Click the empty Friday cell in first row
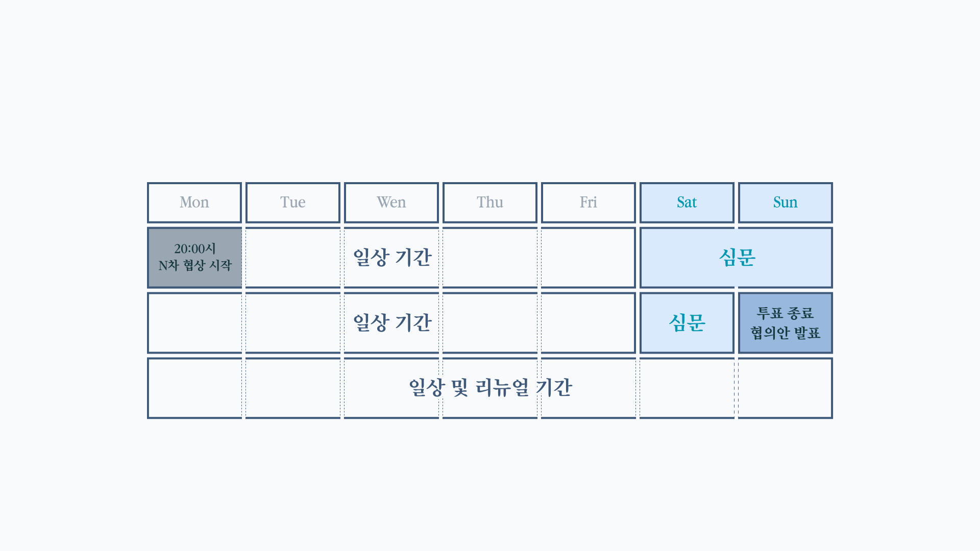Viewport: 980px width, 551px height. (589, 258)
